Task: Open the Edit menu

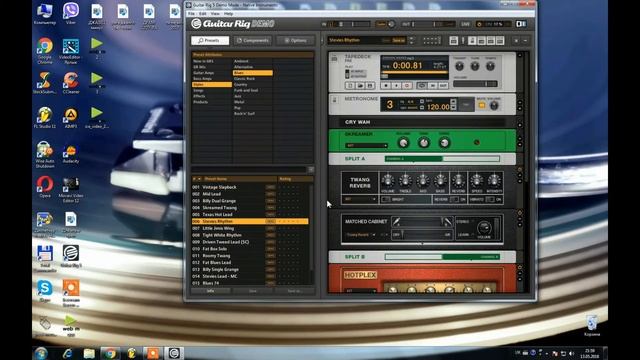Action: tap(202, 13)
